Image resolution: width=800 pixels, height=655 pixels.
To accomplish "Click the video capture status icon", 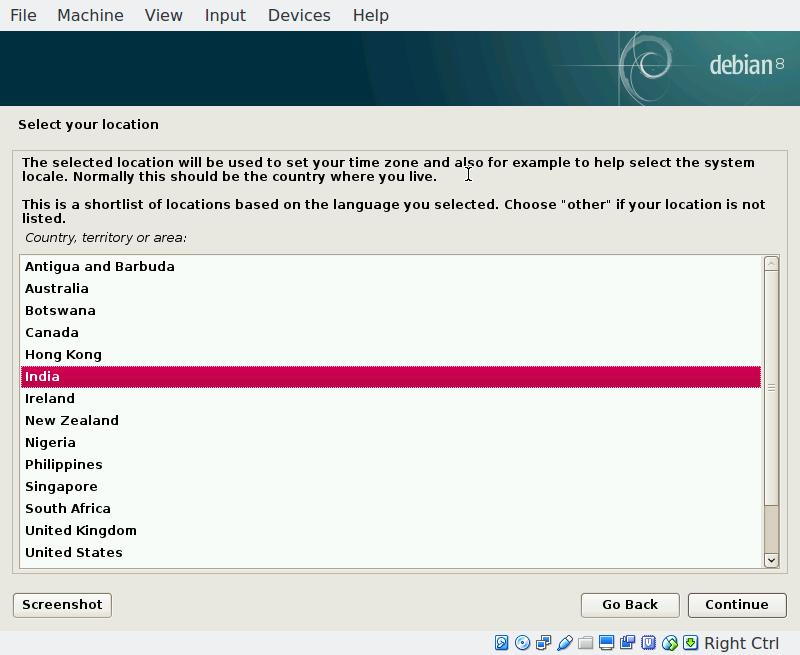I will (x=627, y=643).
